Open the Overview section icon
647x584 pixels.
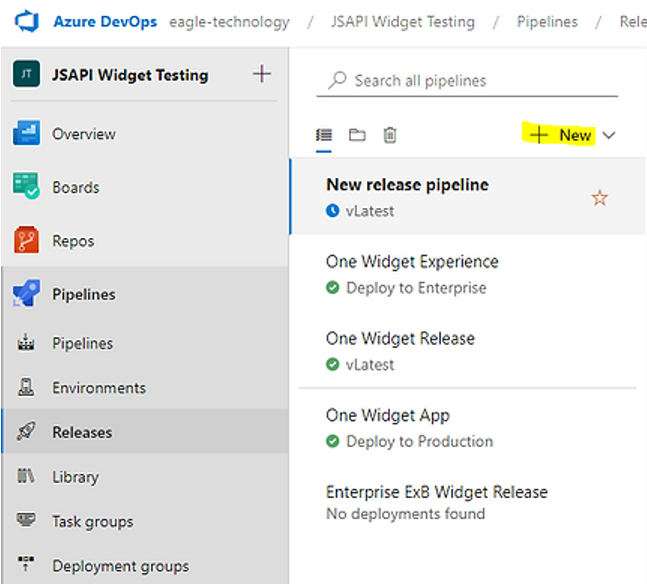click(26, 133)
